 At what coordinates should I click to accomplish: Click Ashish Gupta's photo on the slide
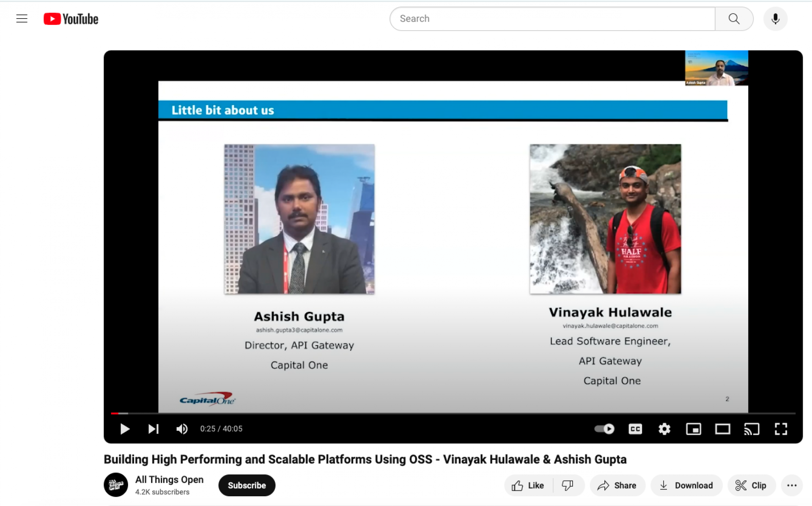tap(299, 219)
